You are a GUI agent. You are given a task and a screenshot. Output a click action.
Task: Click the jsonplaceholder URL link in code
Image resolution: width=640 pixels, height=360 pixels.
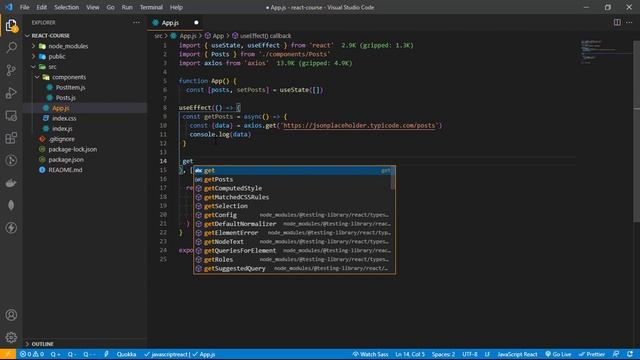[359, 125]
